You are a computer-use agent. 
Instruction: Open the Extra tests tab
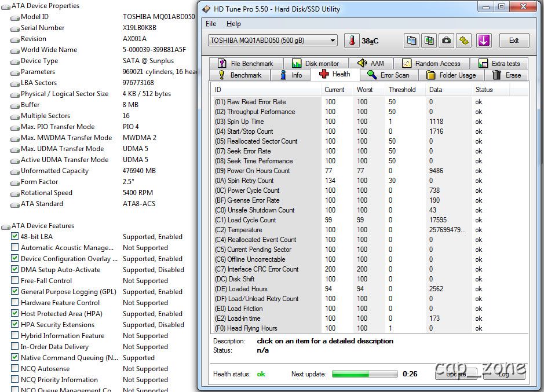click(x=499, y=64)
